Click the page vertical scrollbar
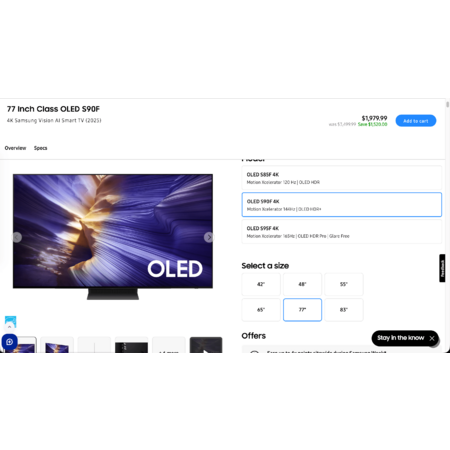This screenshot has width=450, height=450. click(447, 105)
